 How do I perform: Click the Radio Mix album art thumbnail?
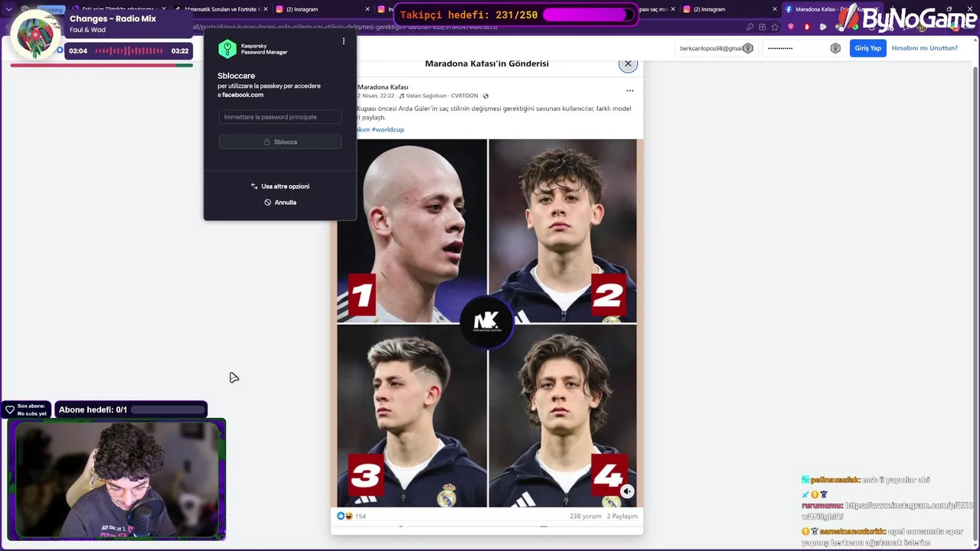coord(34,34)
